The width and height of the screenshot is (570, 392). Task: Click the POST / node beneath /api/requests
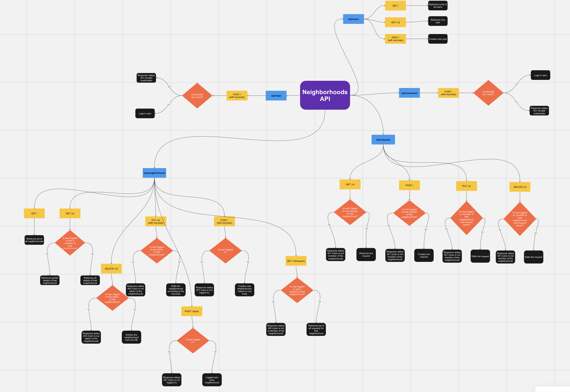click(409, 185)
